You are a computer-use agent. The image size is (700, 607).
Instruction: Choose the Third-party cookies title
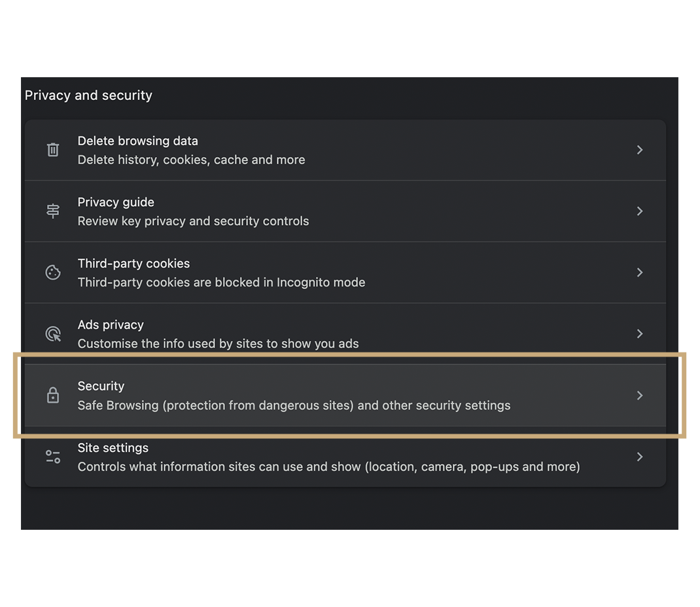coord(133,264)
